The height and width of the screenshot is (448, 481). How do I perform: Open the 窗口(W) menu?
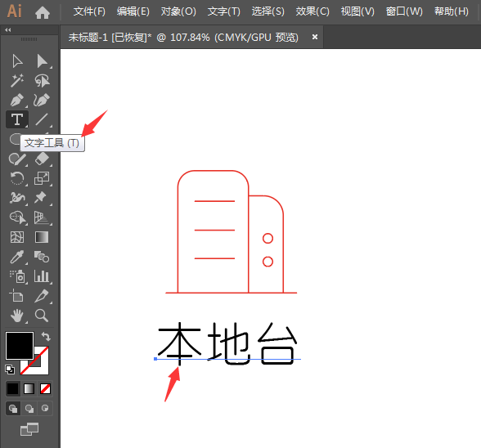click(x=404, y=11)
